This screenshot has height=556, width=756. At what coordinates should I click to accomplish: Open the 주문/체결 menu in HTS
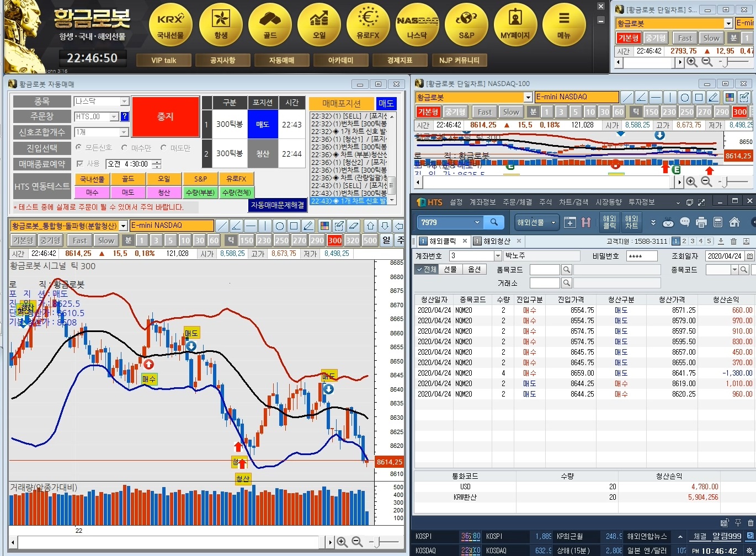pyautogui.click(x=518, y=202)
